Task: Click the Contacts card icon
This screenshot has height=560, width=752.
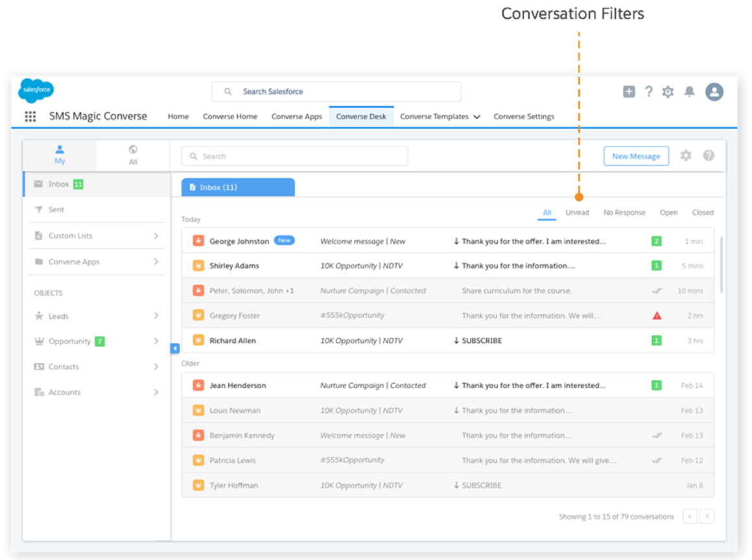Action: tap(39, 366)
